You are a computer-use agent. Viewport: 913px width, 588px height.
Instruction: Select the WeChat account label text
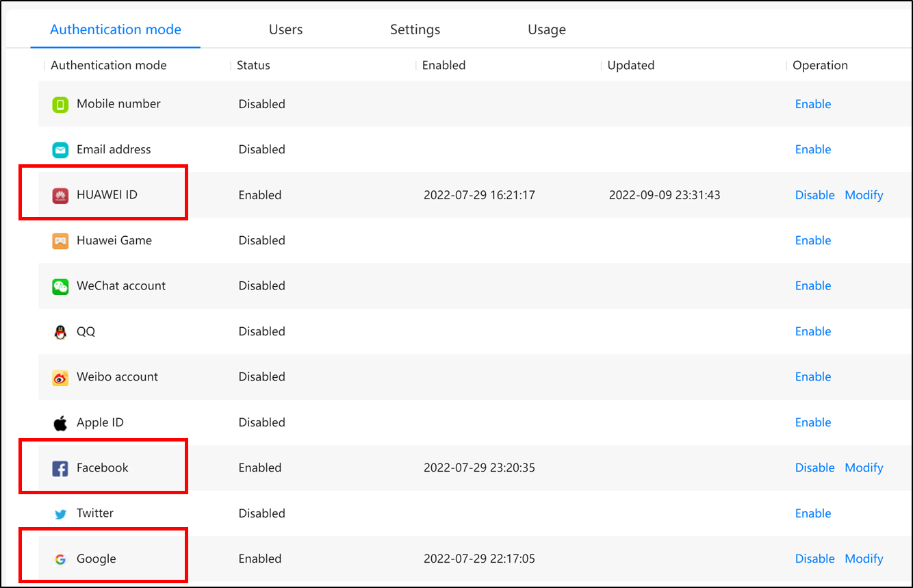pyautogui.click(x=121, y=285)
